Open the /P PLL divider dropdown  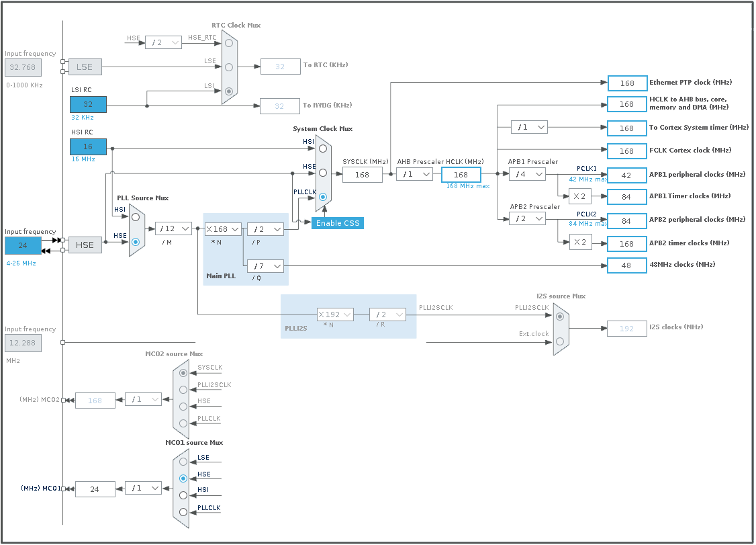(265, 229)
